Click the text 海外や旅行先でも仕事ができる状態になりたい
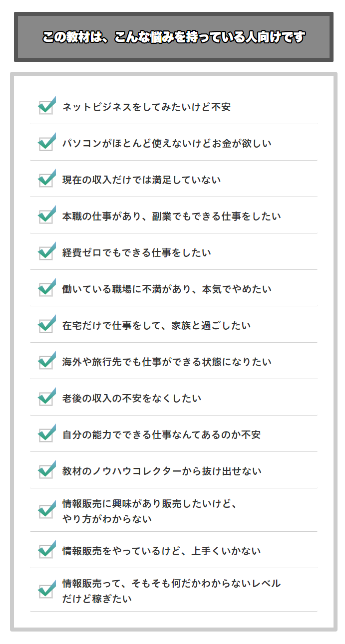The image size is (345, 644). point(167,362)
